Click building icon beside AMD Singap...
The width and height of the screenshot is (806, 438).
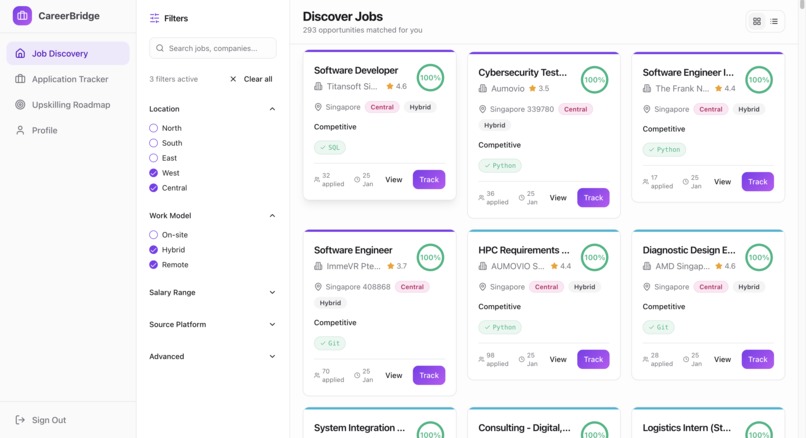647,266
